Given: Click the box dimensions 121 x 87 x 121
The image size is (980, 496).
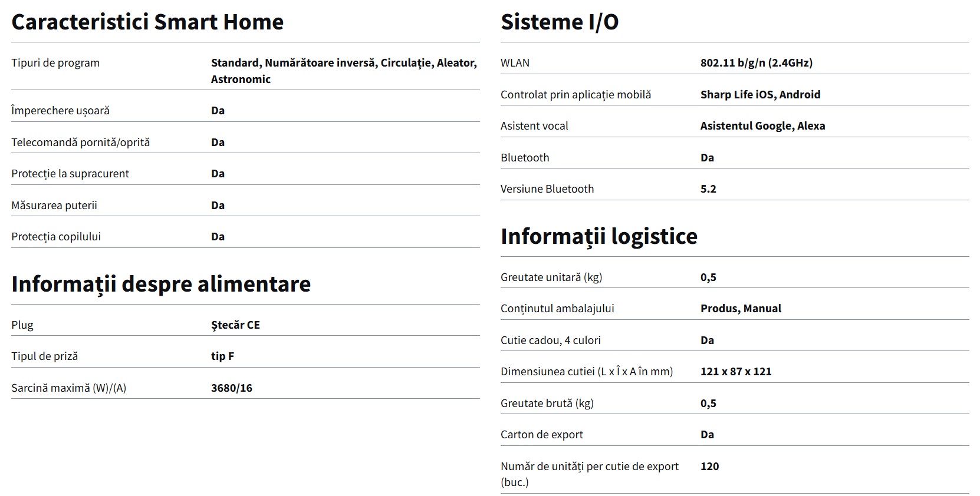Looking at the screenshot, I should pyautogui.click(x=736, y=372).
